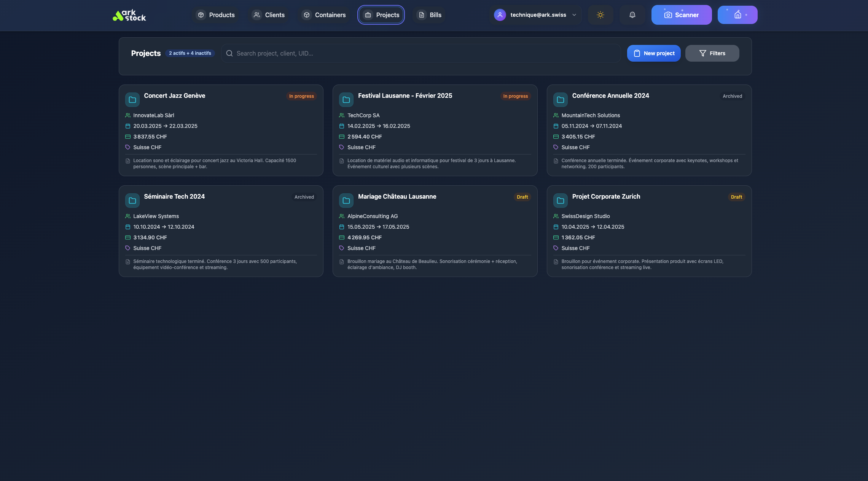Click Festival Lausanne folder icon
Viewport: 868px width, 481px height.
tap(346, 100)
